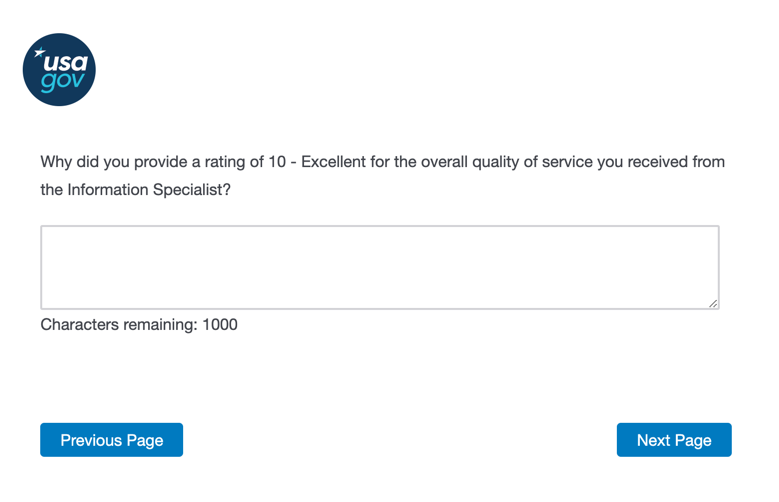Screen dimensions: 779x502
Task: Go to the Next Page
Action: coord(674,440)
